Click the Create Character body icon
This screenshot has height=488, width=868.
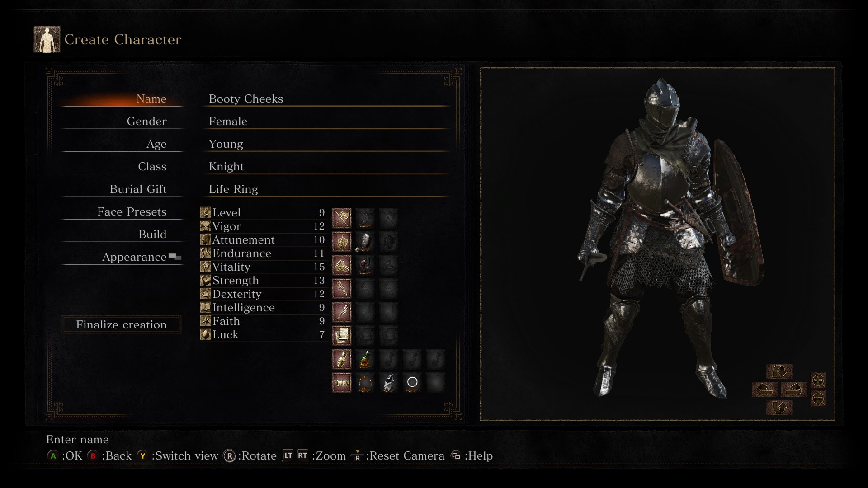coord(47,39)
